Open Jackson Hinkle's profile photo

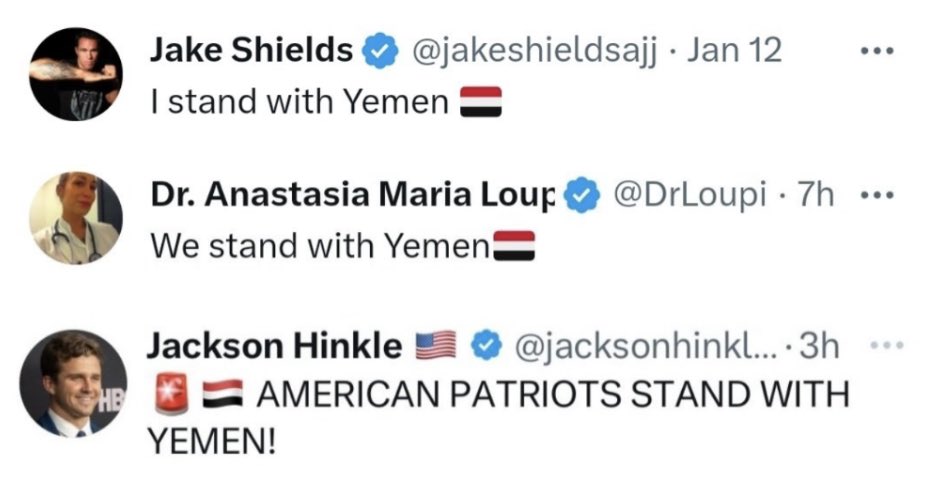click(x=75, y=382)
